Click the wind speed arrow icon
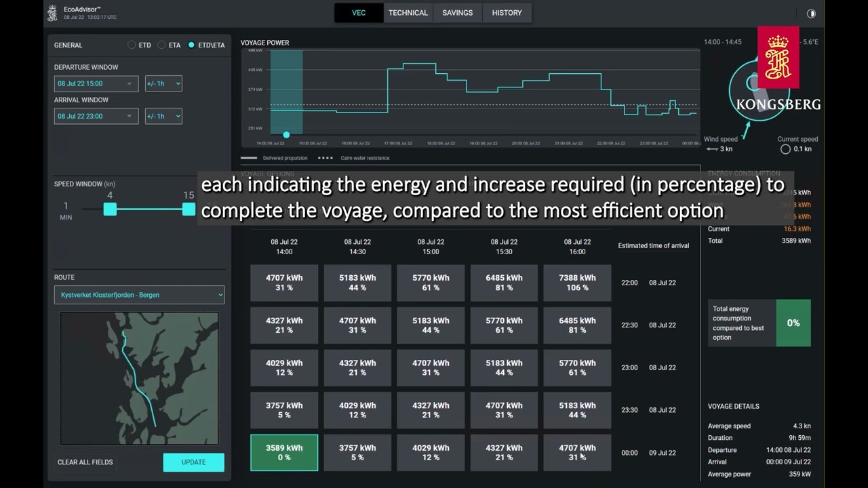The image size is (868, 488). 711,149
